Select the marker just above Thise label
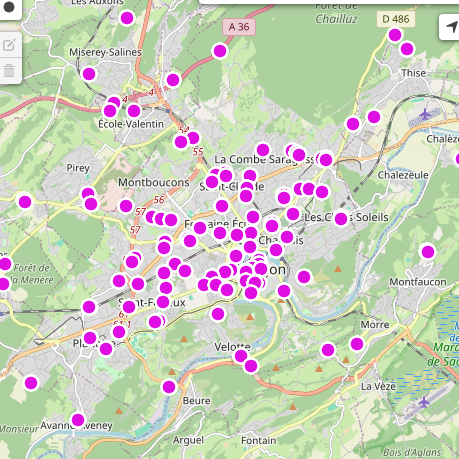The width and height of the screenshot is (459, 459). coord(407,49)
